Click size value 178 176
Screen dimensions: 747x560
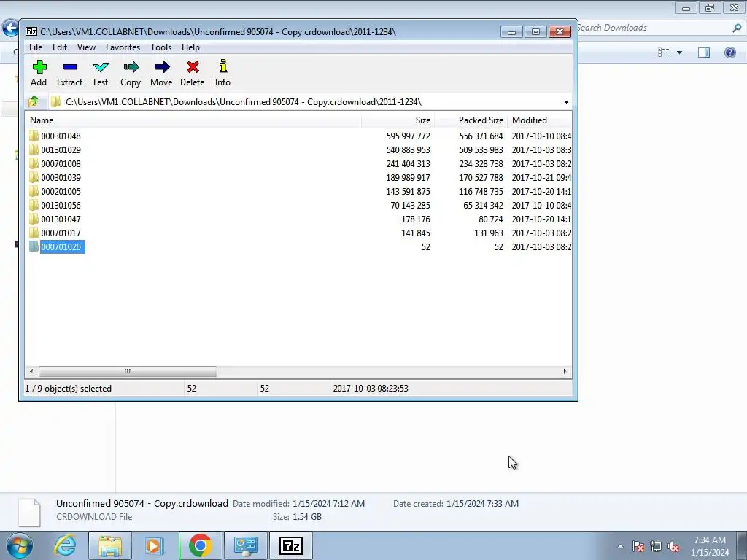pos(415,219)
